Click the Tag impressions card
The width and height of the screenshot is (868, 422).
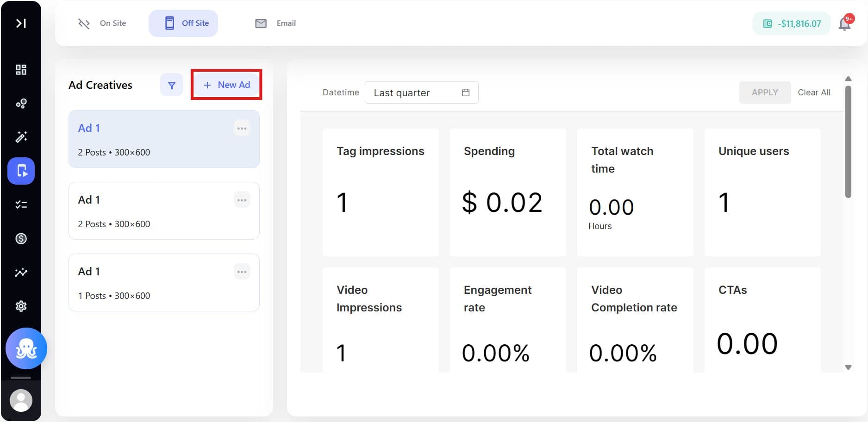[381, 192]
